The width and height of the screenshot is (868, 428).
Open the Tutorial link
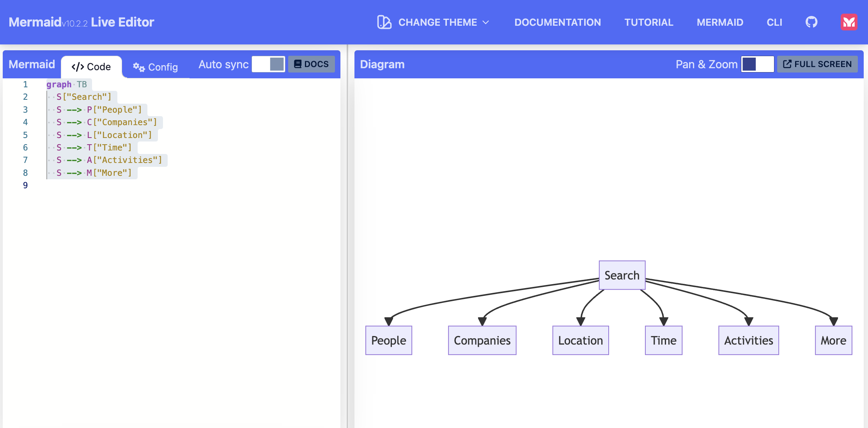(x=648, y=22)
